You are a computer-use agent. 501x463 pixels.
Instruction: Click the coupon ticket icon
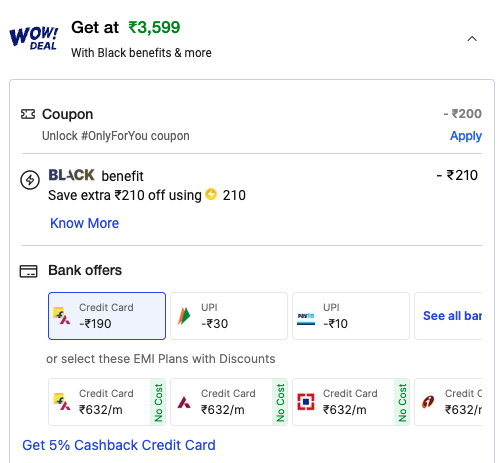point(28,114)
